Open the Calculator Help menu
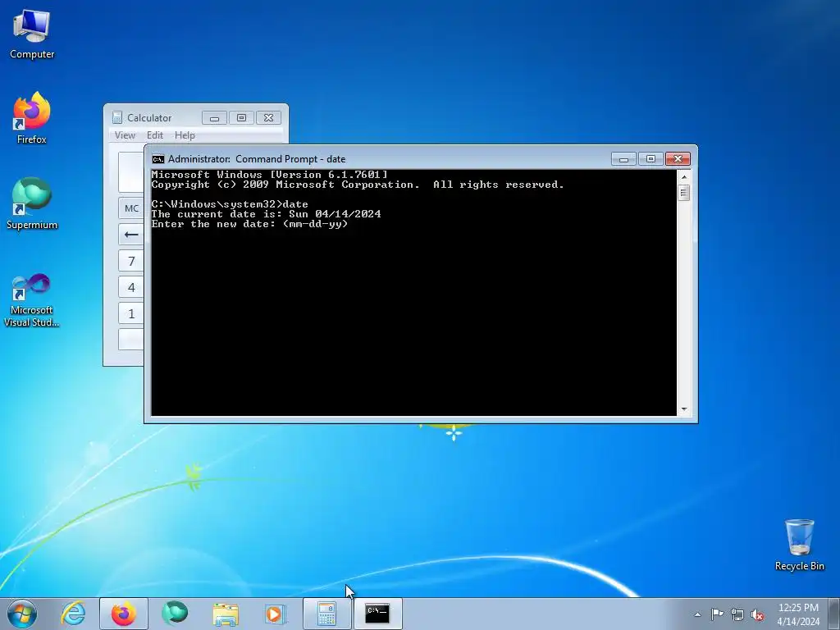 [185, 135]
